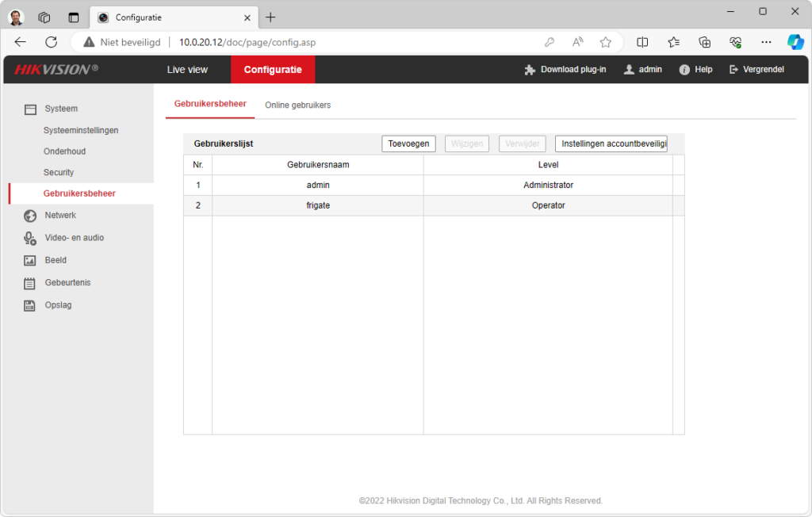Click the Help question mark icon

pyautogui.click(x=684, y=70)
